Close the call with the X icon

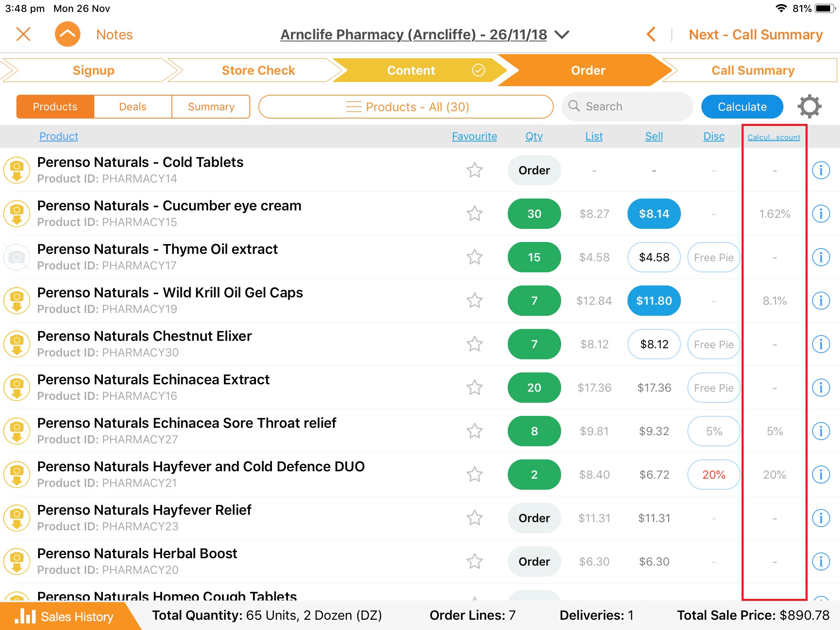point(23,34)
